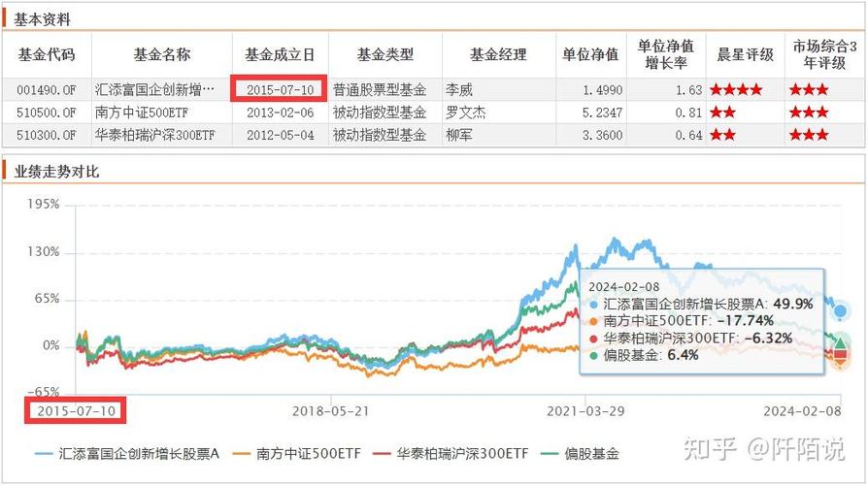Click the 基金名称 column header
868x485 pixels.
(x=161, y=54)
